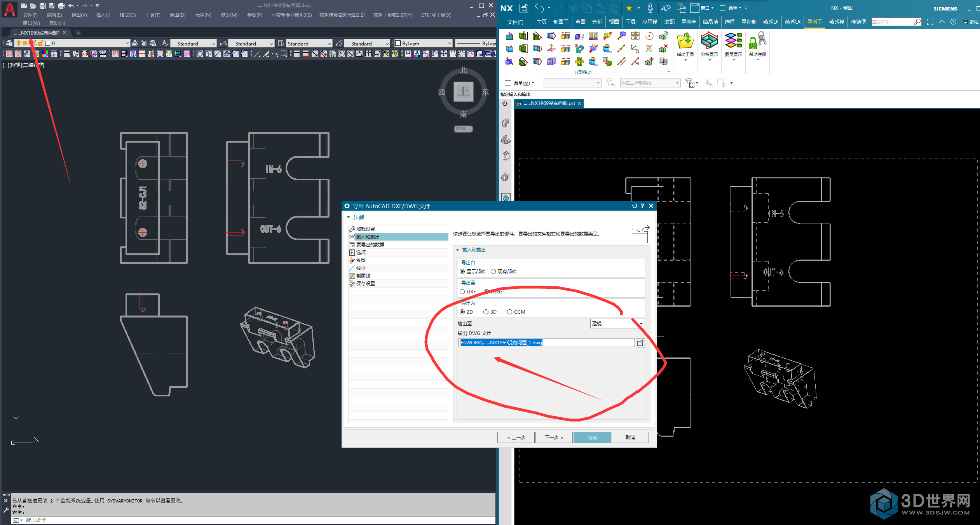Click the 完成 button

[x=592, y=438]
